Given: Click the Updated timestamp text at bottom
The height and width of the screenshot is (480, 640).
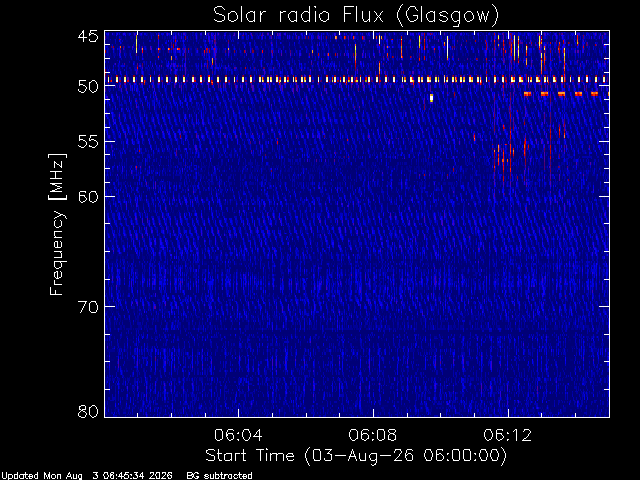Looking at the screenshot, I should [87, 476].
